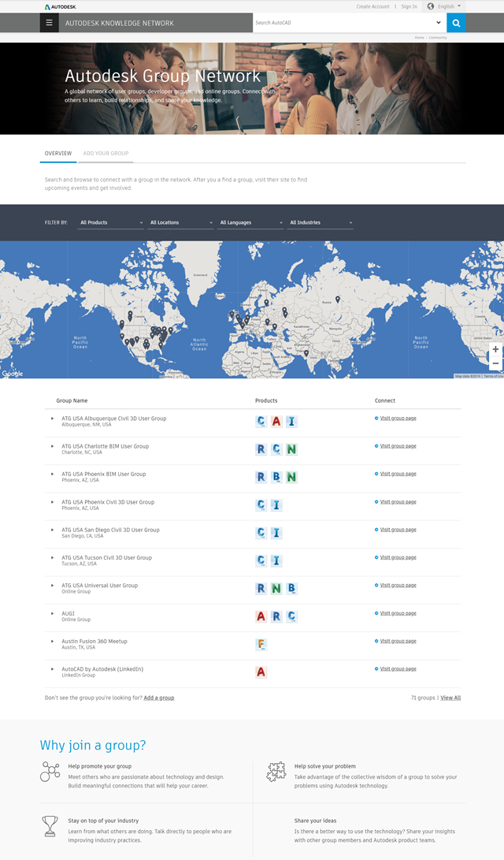Click the 'Stay on top of your industry' text
Viewport: 504px width, 860px height.
coord(103,821)
